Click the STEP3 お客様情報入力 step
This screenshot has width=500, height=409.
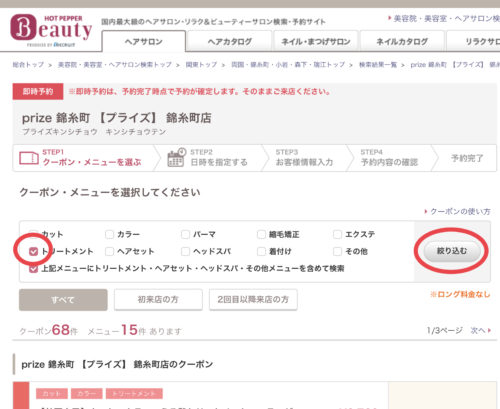coord(304,158)
